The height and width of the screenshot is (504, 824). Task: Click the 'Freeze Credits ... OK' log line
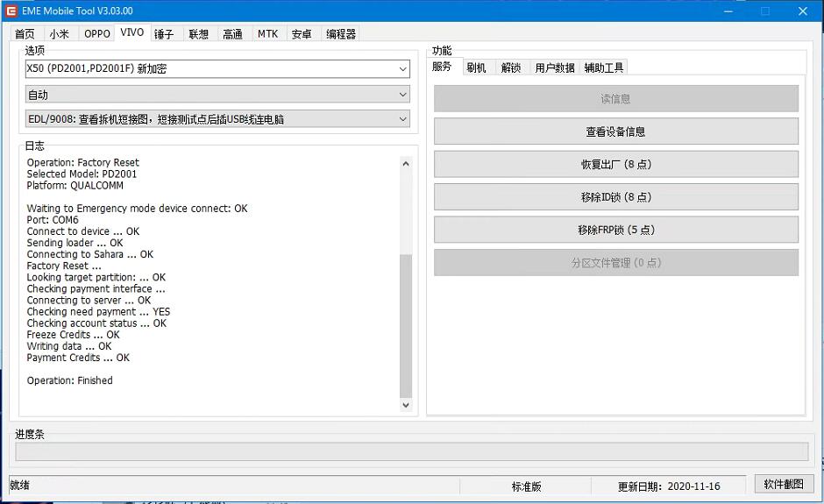[x=73, y=335]
